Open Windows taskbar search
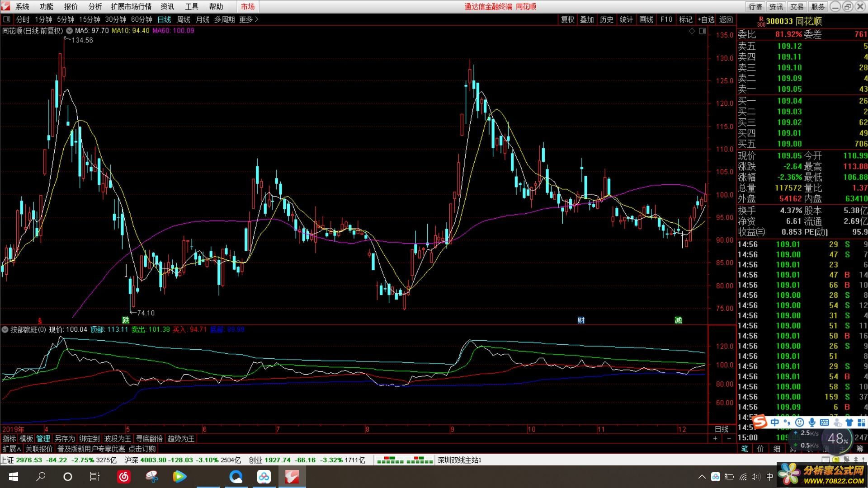Viewport: 868px width, 488px height. (41, 477)
